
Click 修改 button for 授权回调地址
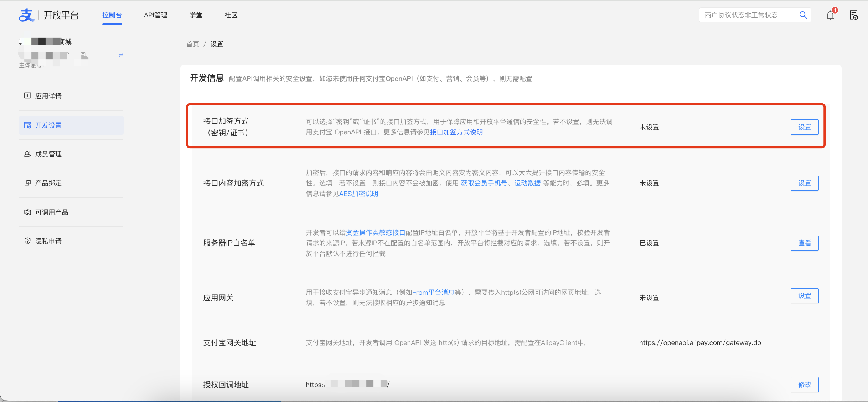click(804, 385)
